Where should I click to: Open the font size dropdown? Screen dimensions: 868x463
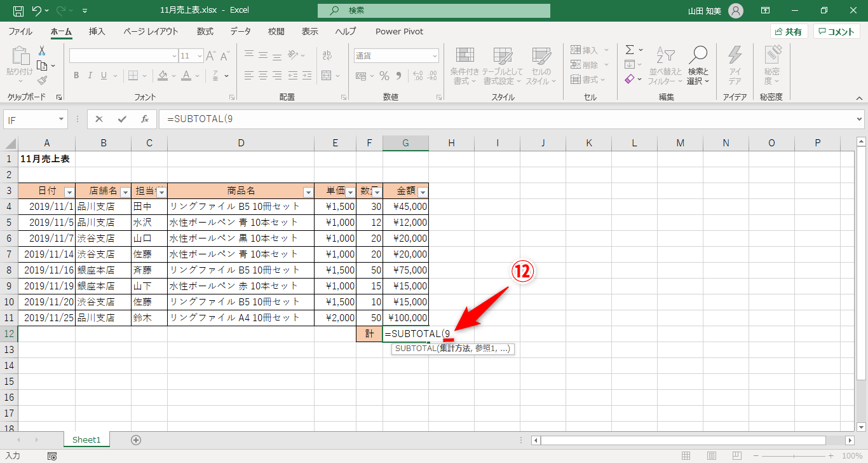[198, 56]
